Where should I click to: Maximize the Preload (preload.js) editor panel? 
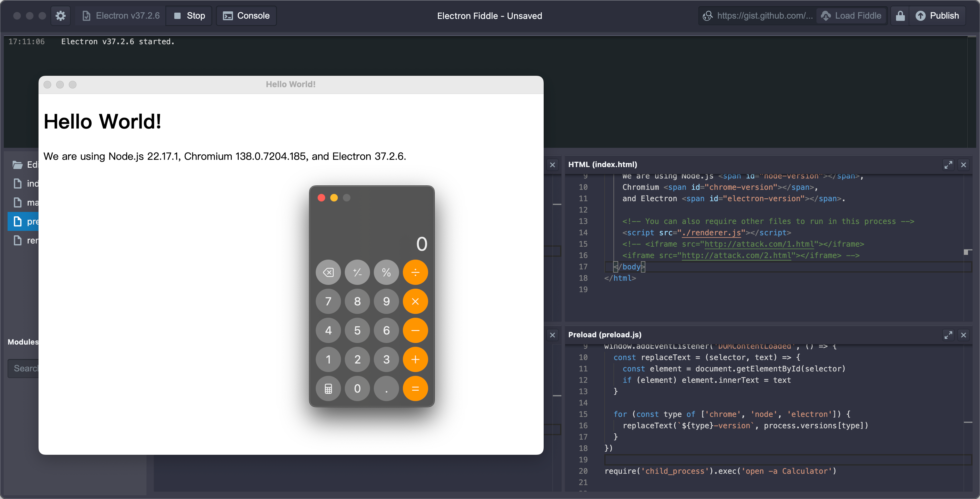[948, 335]
